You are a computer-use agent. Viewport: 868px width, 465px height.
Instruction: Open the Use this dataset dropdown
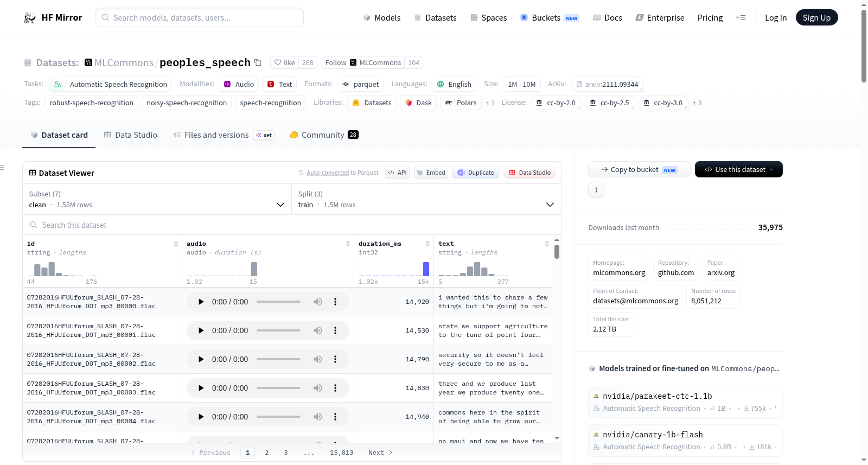point(738,169)
